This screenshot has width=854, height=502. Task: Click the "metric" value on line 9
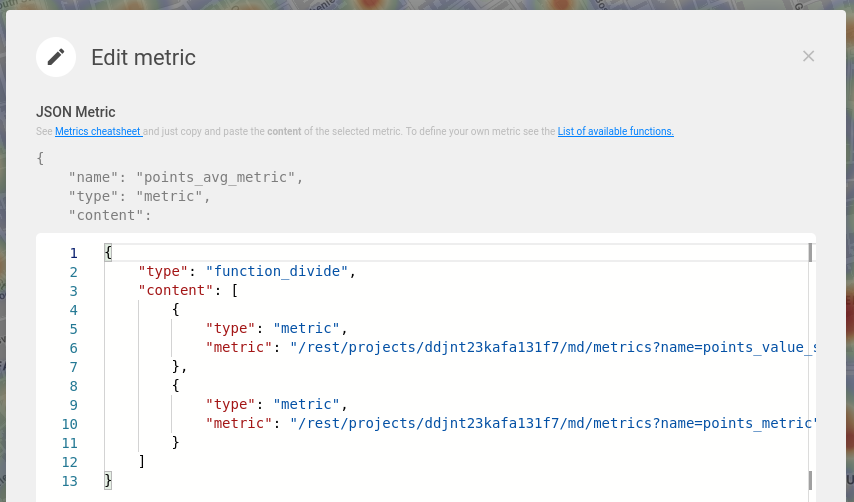pos(307,405)
